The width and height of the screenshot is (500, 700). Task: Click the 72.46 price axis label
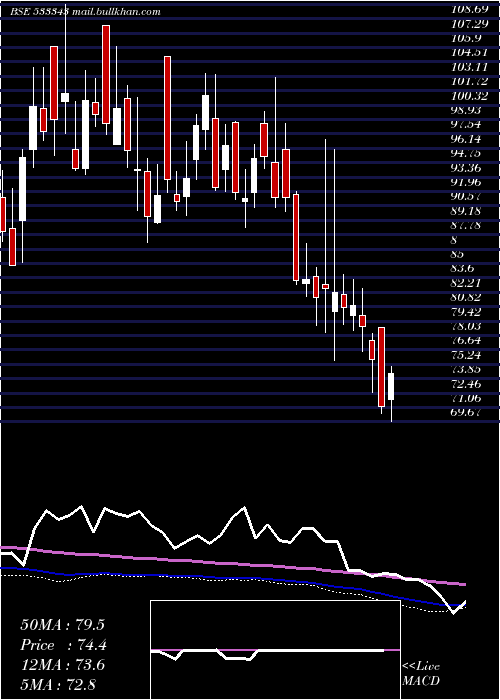[466, 384]
